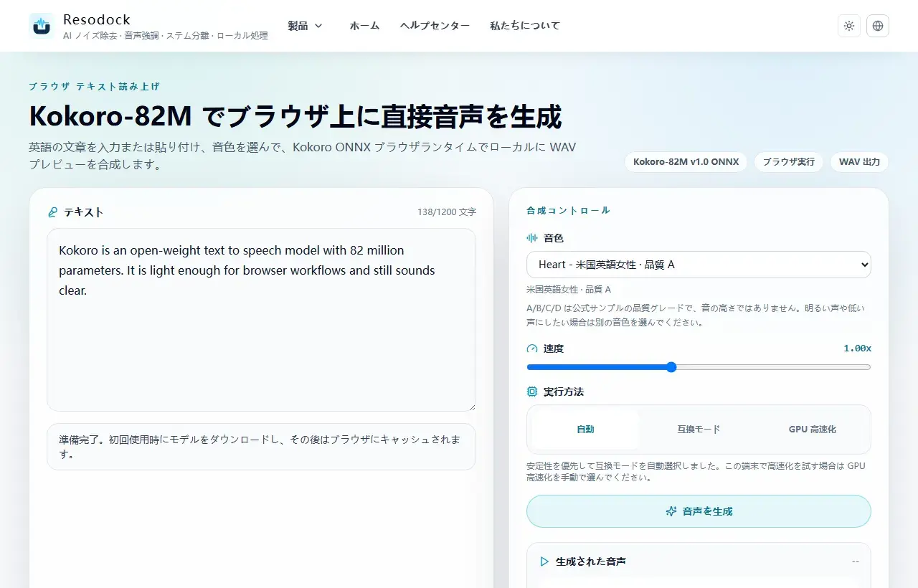Viewport: 918px width, 588px height.
Task: Click the 1.00x speed value
Action: click(857, 348)
